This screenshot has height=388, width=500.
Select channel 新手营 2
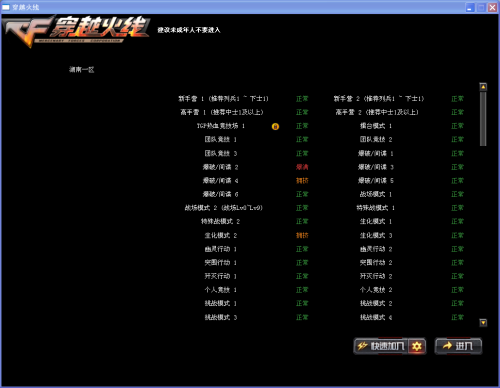point(379,99)
